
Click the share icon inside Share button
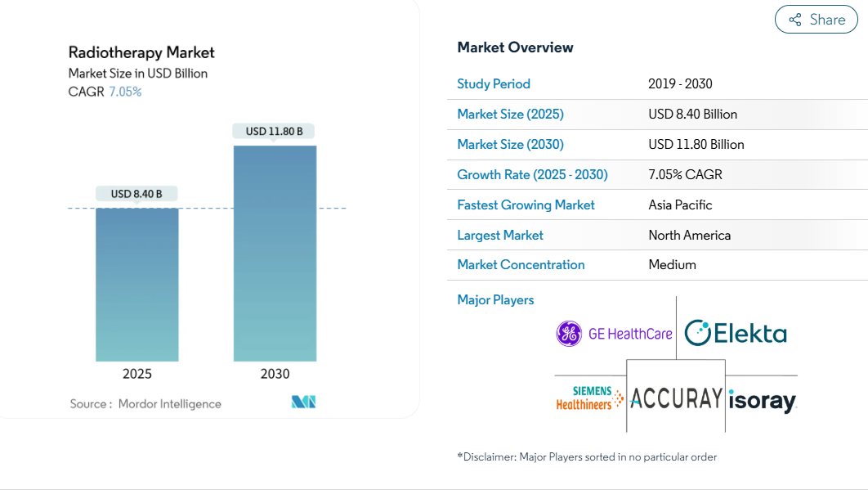pos(795,20)
